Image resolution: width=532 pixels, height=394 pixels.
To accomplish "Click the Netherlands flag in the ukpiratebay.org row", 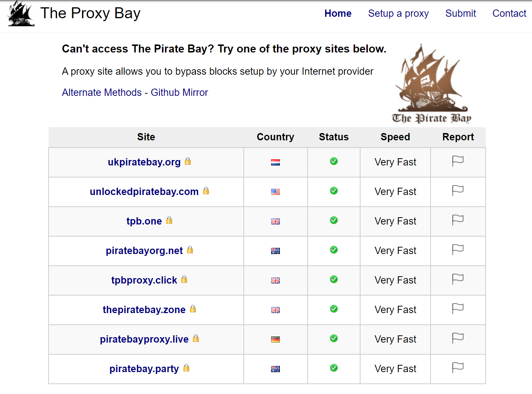I will point(275,162).
